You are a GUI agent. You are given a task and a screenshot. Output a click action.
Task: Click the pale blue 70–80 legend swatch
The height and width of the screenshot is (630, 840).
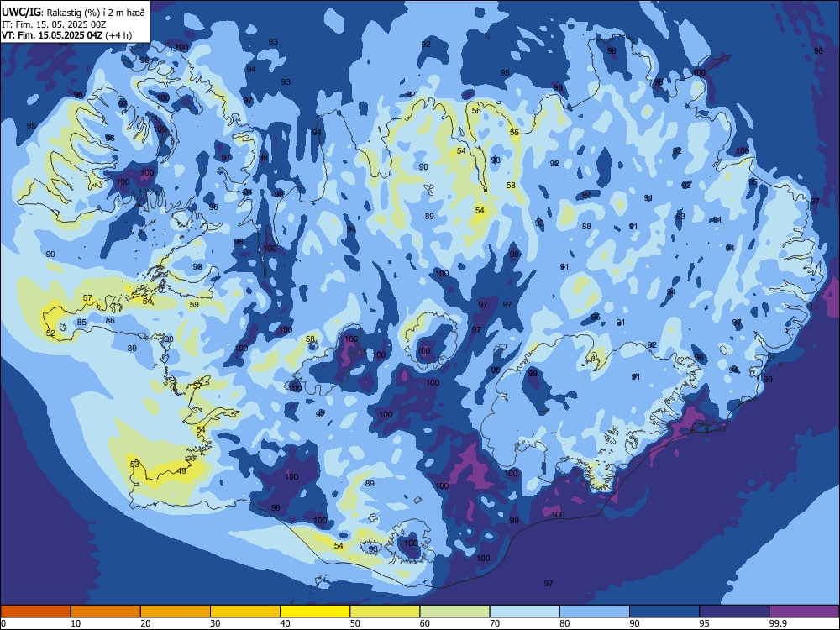pos(524,612)
